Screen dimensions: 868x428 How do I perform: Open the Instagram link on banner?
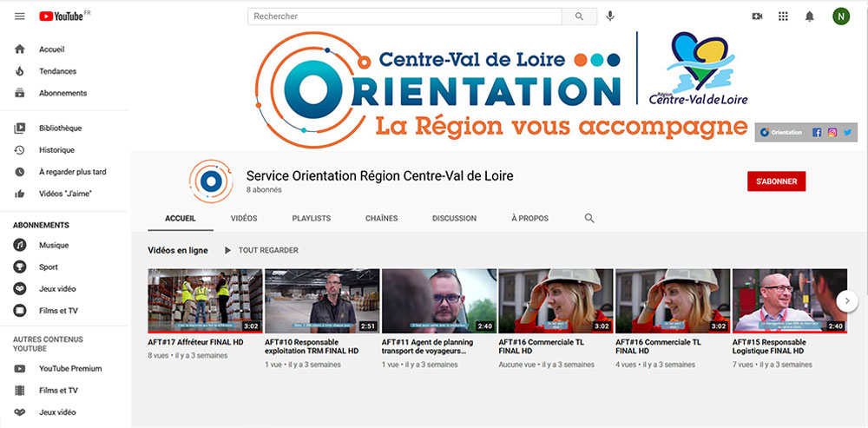click(x=832, y=132)
